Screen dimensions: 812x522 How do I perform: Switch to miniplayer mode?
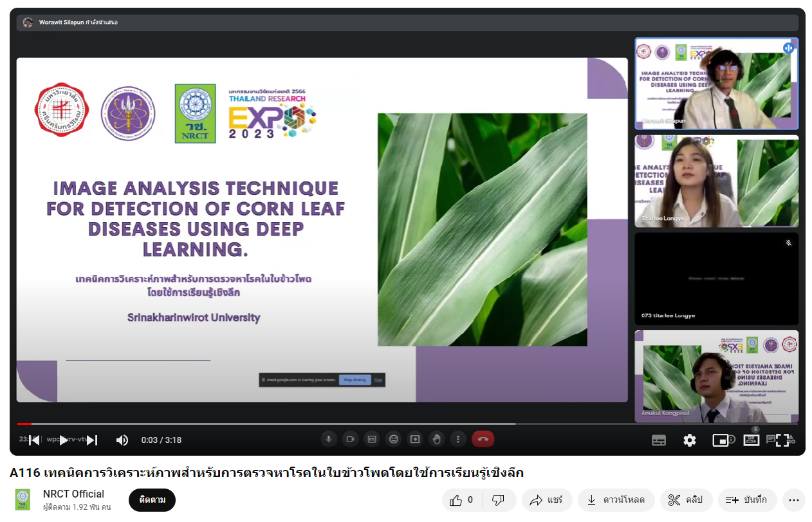click(721, 440)
